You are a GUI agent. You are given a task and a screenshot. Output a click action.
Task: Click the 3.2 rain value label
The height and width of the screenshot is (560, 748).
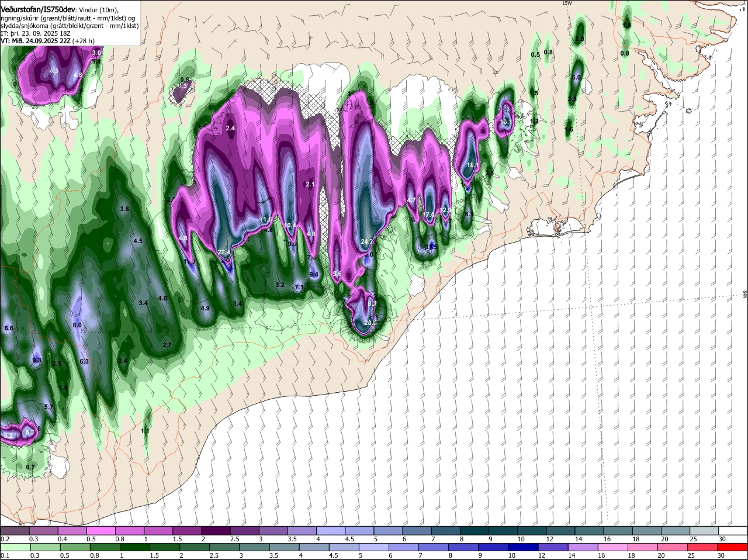280,285
